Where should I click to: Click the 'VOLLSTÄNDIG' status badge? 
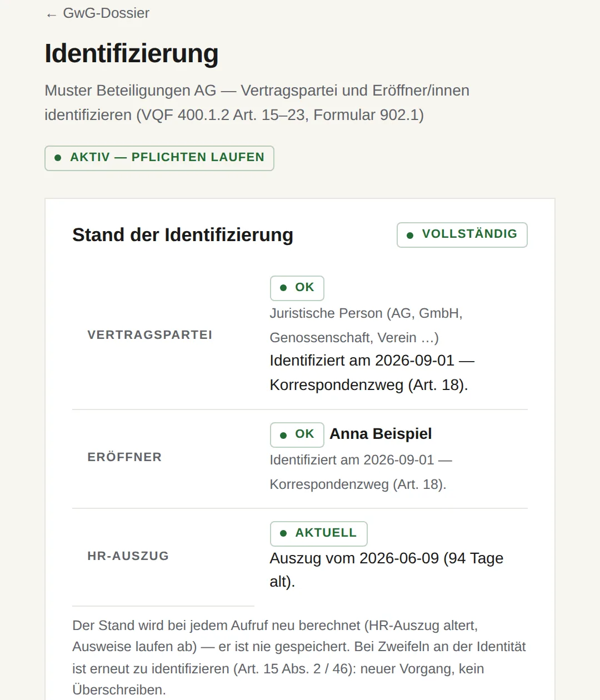[462, 234]
